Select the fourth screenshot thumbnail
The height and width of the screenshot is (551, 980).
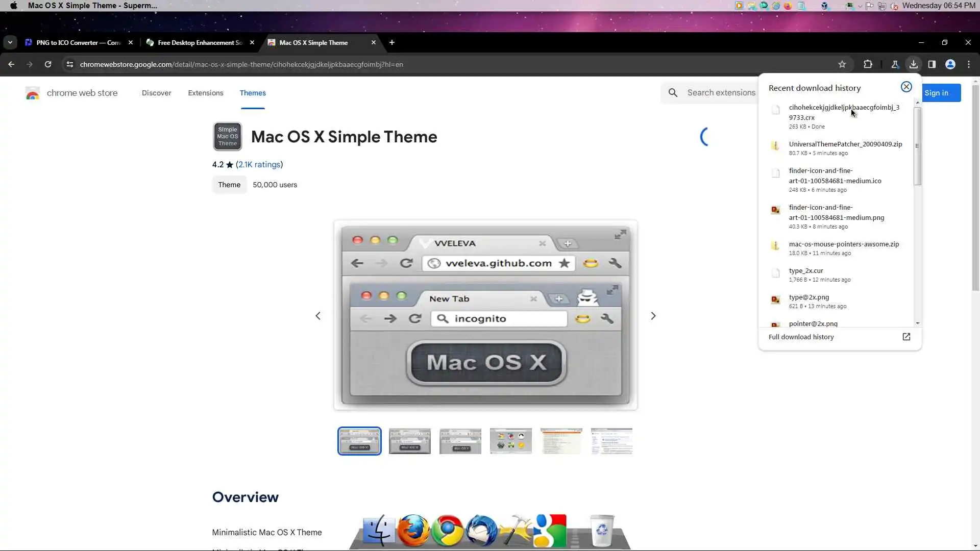[510, 441]
